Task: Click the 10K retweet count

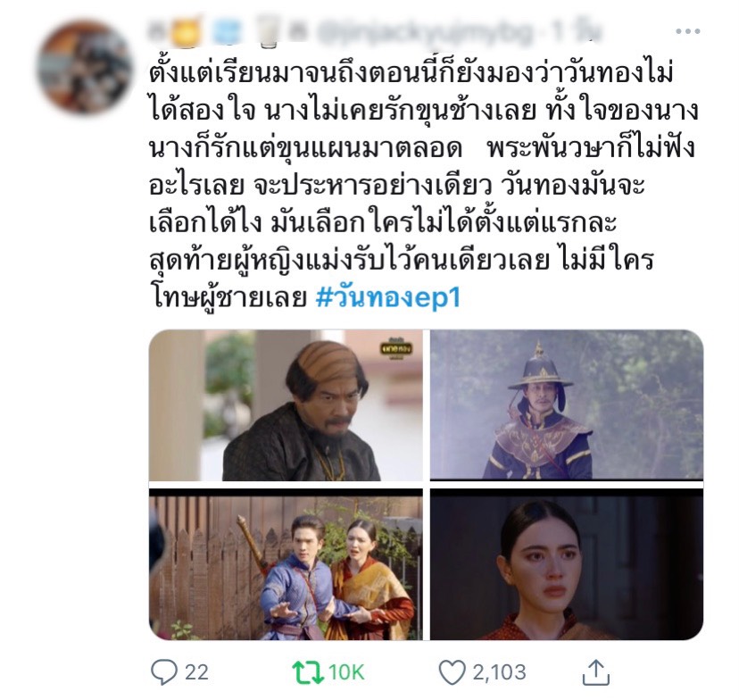Action: click(346, 672)
